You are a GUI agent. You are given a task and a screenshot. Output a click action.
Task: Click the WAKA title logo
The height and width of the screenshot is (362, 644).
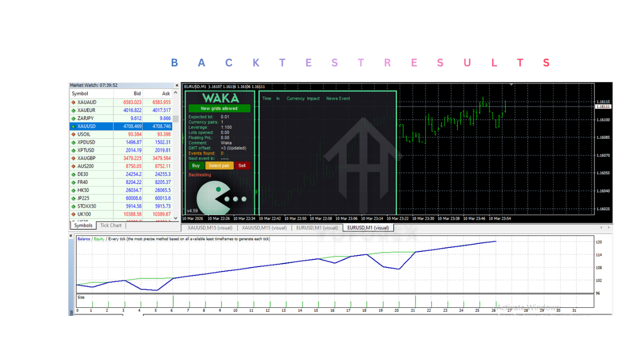click(220, 98)
